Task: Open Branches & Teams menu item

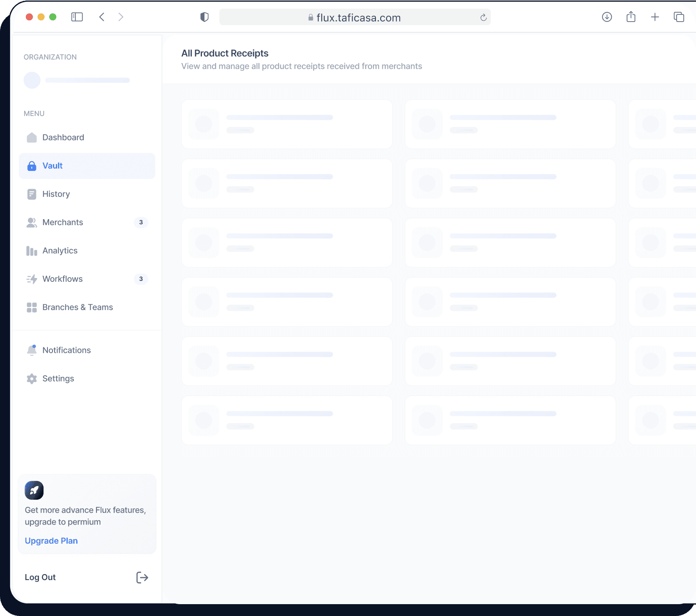Action: tap(87, 308)
